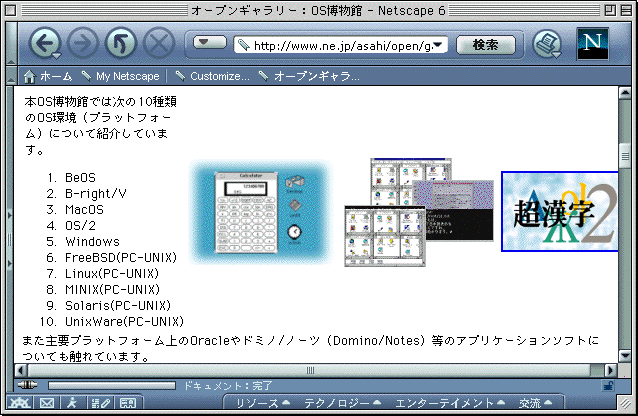638x416 pixels.
Task: Click the URL address field
Action: click(x=341, y=45)
